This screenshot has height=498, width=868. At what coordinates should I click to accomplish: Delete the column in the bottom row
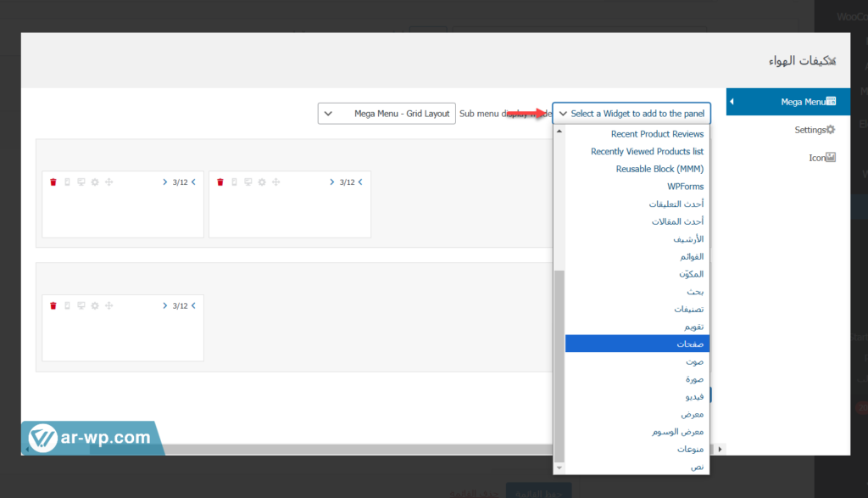[x=53, y=305]
